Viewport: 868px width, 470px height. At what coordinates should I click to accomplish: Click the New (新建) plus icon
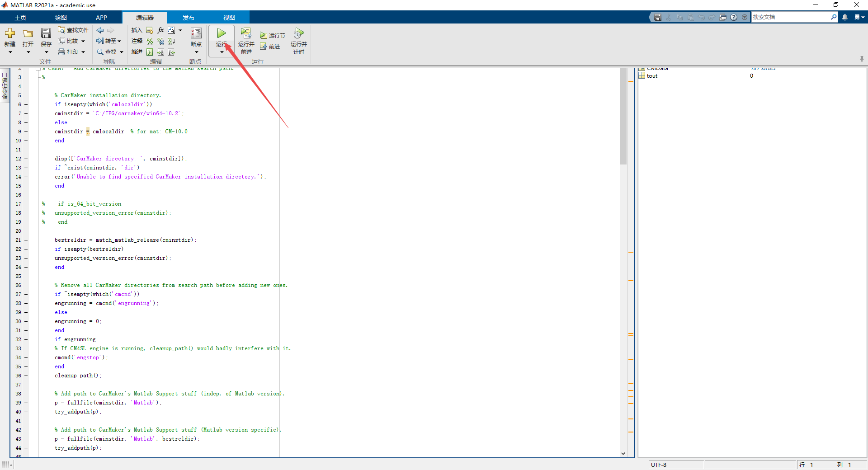click(10, 33)
